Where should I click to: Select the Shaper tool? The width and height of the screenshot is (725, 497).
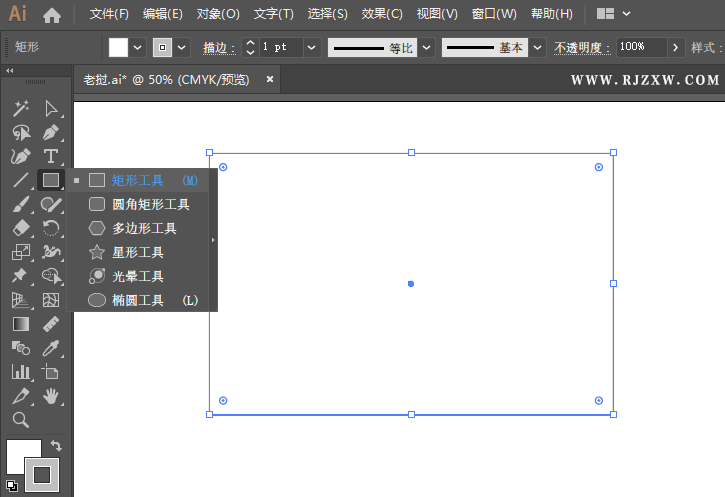51,204
